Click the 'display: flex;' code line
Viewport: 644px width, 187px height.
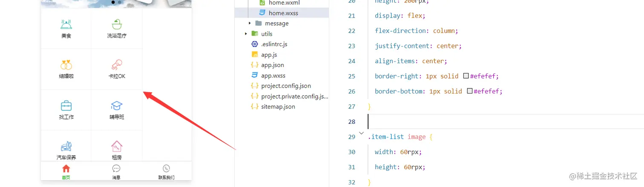tap(400, 15)
